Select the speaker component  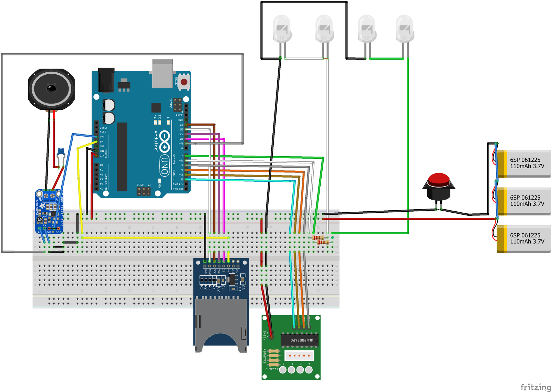coord(51,89)
